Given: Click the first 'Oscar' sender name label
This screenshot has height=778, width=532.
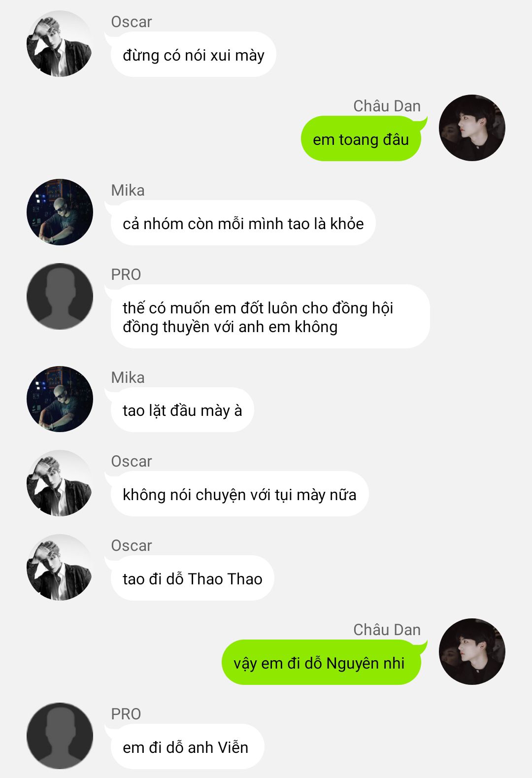Looking at the screenshot, I should 132,22.
